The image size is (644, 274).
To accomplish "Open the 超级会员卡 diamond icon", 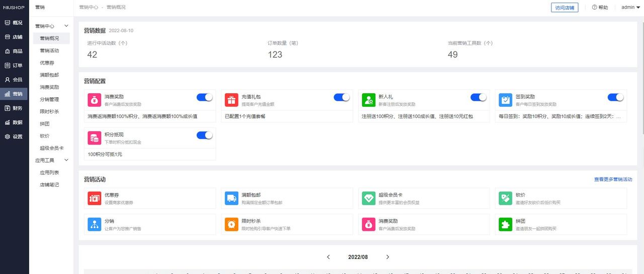I will point(368,198).
